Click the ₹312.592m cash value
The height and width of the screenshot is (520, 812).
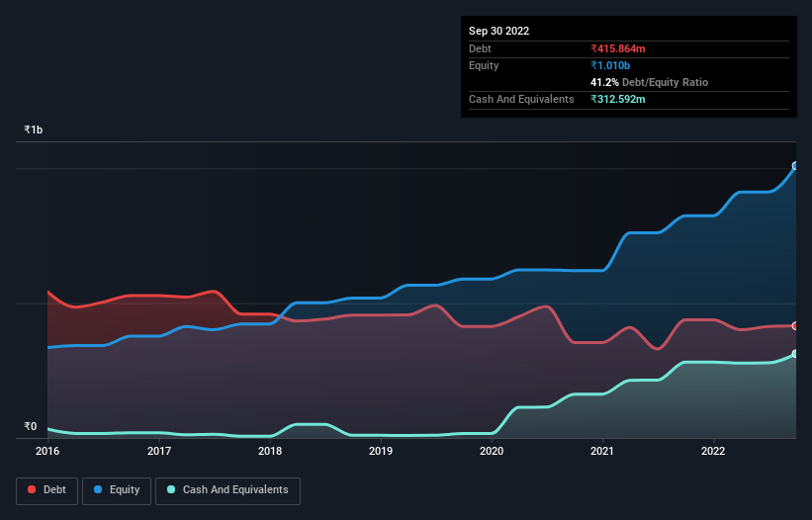tap(618, 99)
